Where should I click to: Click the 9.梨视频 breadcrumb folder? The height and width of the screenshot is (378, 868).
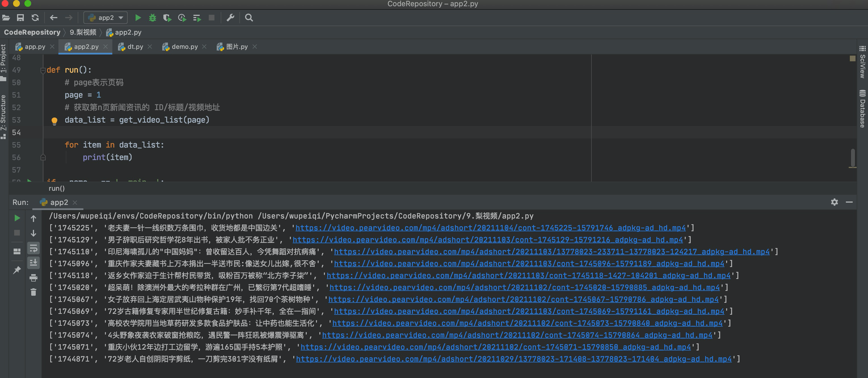[83, 32]
